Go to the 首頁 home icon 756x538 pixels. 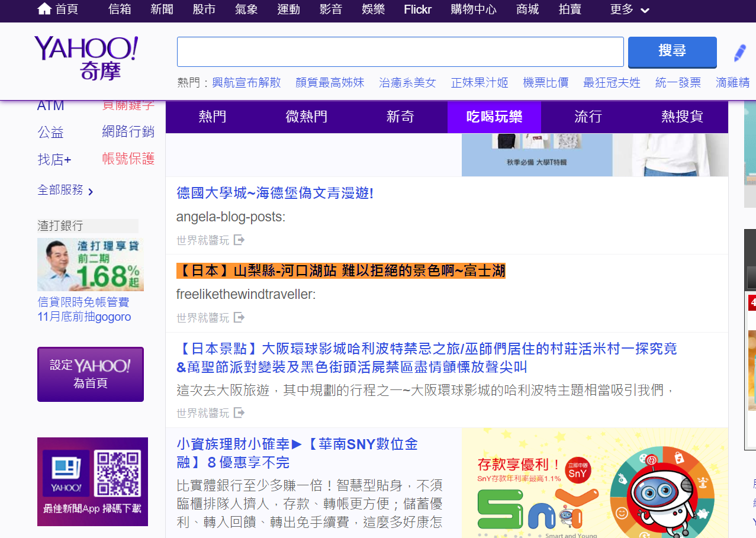(44, 9)
